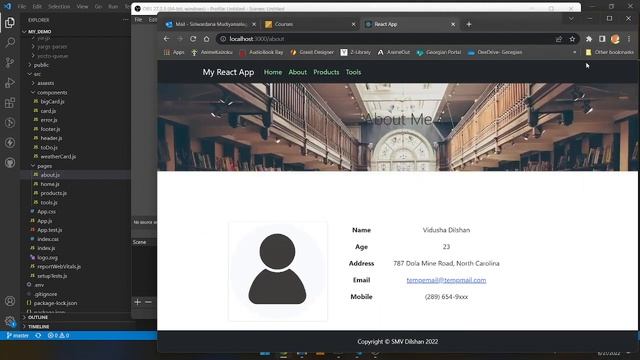640x360 pixels.
Task: Switch to the Mail browser tab
Action: point(211,24)
